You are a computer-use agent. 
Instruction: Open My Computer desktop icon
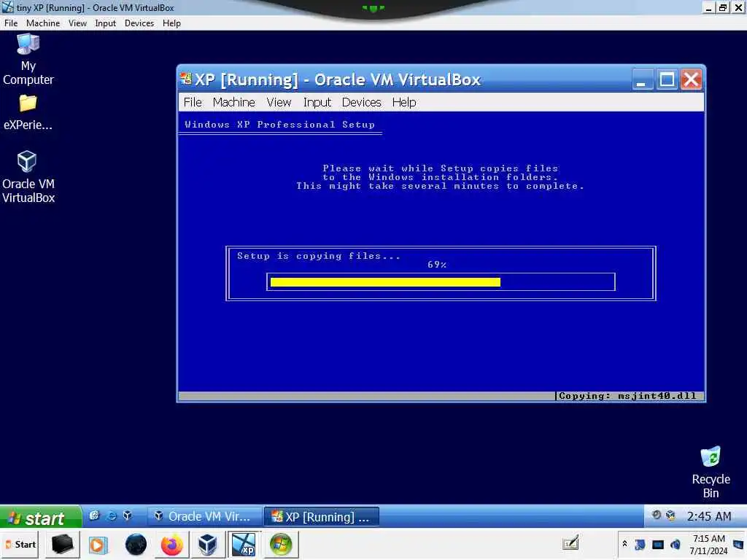point(28,60)
